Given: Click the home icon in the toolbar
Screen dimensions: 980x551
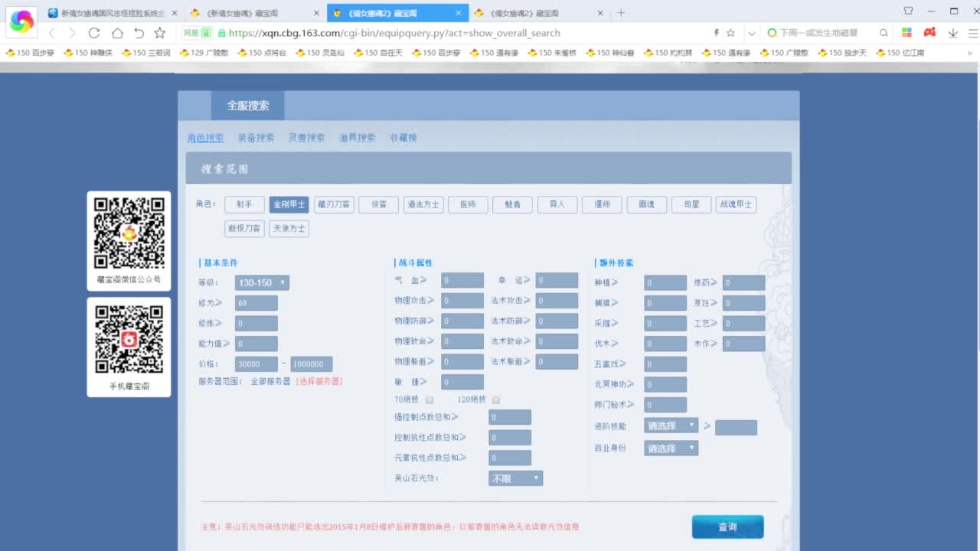Looking at the screenshot, I should click(115, 33).
